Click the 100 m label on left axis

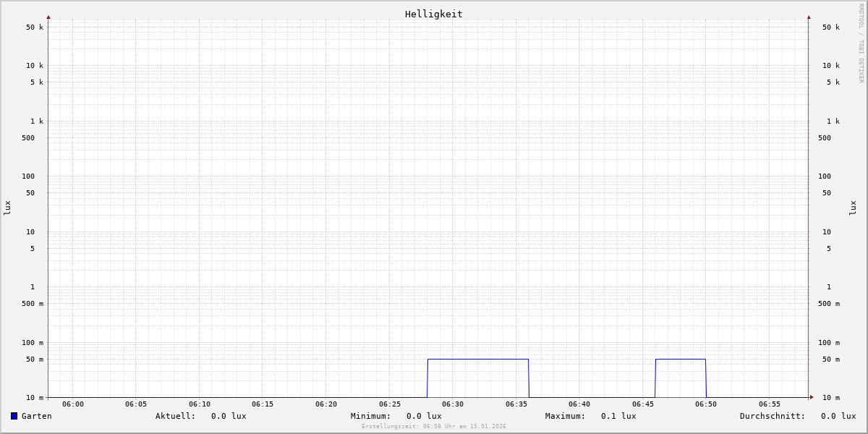33,343
